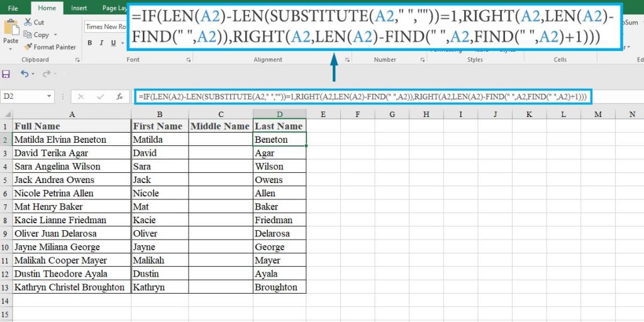
Task: Click the Times New Roman font box
Action: (106, 26)
